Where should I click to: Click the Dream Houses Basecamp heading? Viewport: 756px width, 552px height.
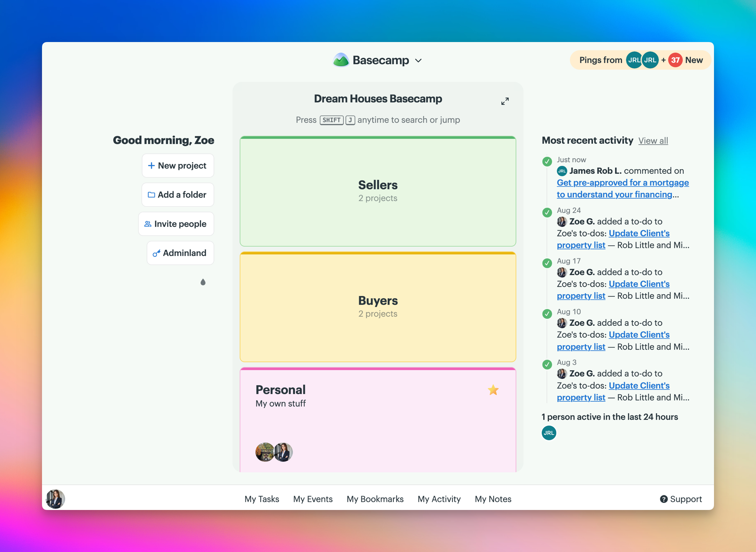pyautogui.click(x=378, y=99)
